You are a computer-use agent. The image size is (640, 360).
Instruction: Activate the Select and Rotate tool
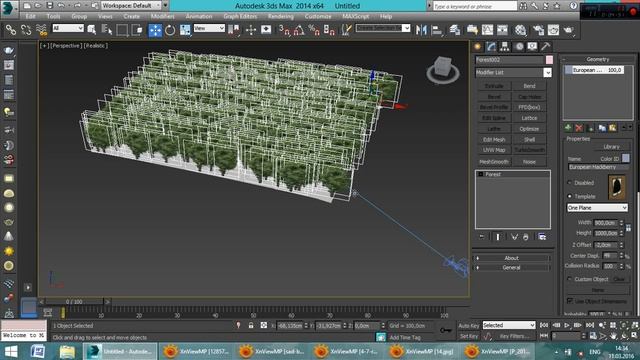point(170,30)
